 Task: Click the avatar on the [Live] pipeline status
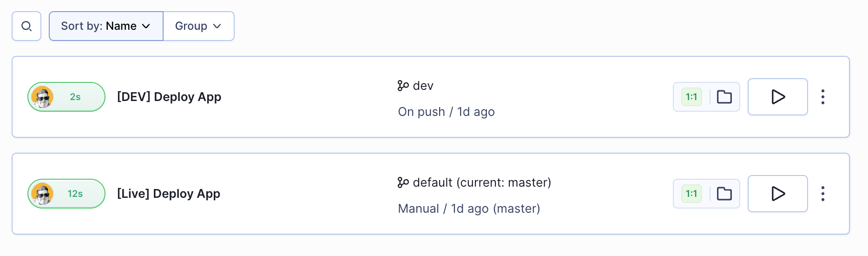click(x=42, y=194)
